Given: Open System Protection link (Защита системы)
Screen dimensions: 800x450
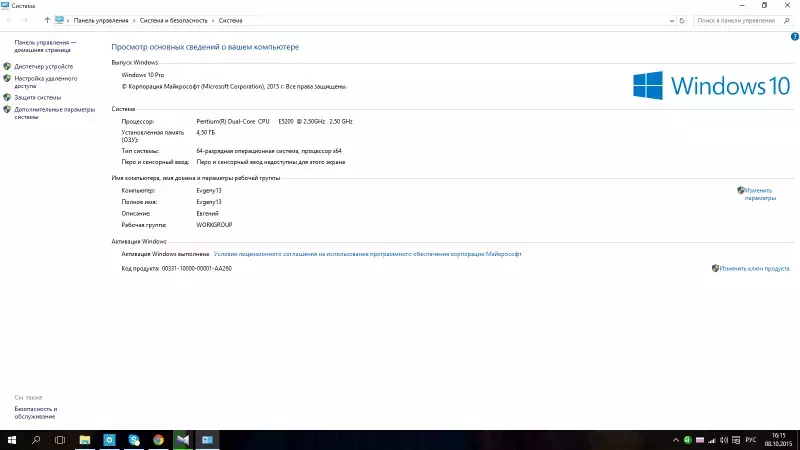Looking at the screenshot, I should (x=37, y=97).
